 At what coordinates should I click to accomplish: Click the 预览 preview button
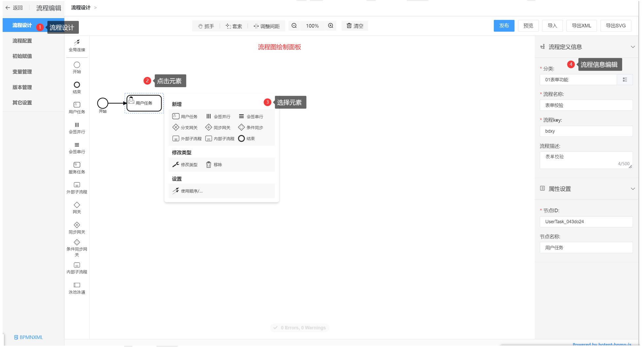528,26
